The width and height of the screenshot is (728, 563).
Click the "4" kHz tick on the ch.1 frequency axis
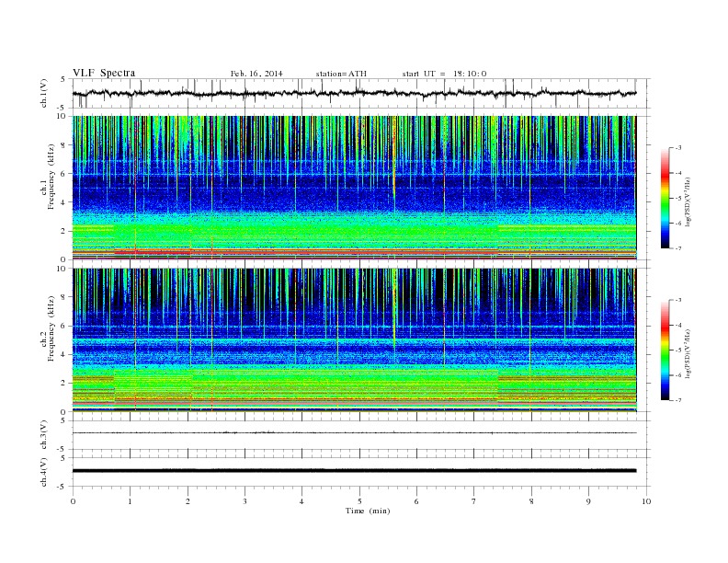[x=64, y=202]
